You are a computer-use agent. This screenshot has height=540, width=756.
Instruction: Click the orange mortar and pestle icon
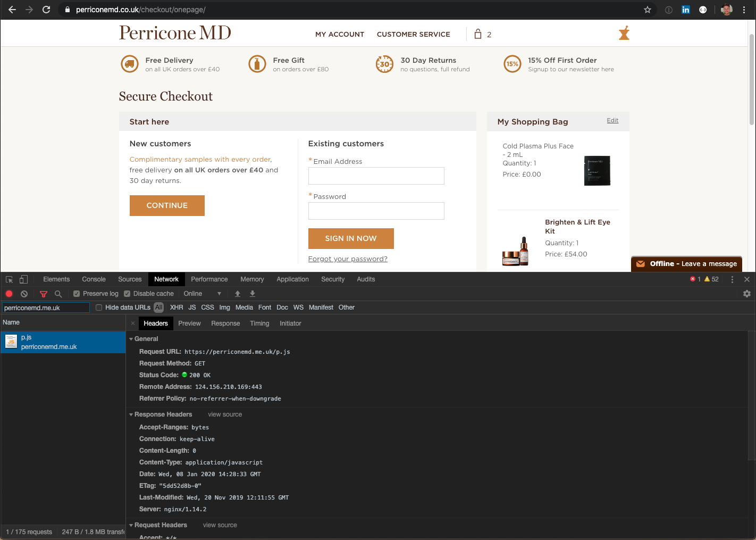point(624,33)
